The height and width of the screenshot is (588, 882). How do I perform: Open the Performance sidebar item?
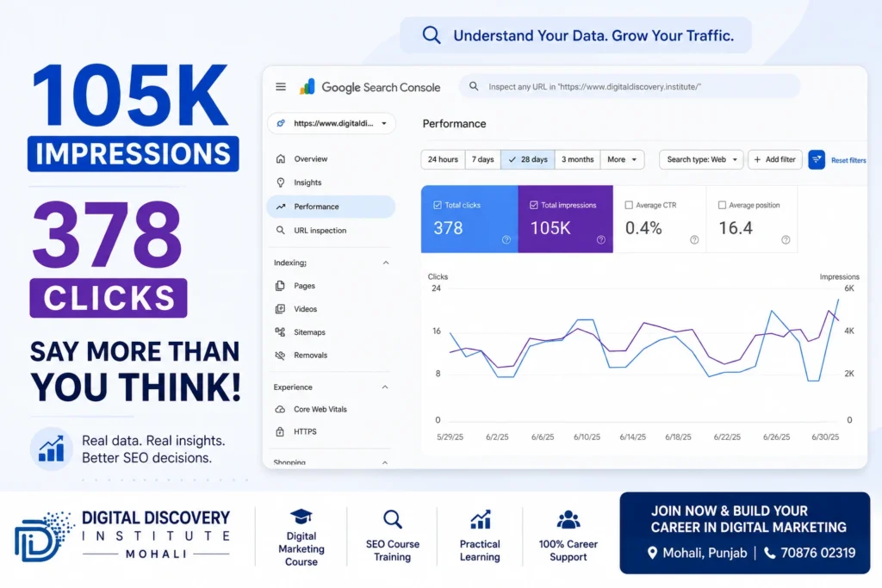(x=331, y=207)
